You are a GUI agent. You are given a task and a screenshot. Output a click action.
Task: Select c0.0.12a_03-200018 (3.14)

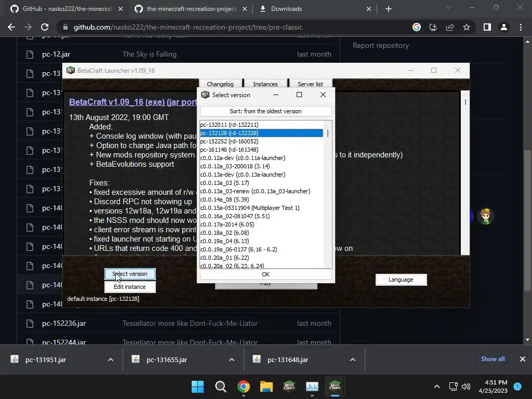(x=261, y=166)
